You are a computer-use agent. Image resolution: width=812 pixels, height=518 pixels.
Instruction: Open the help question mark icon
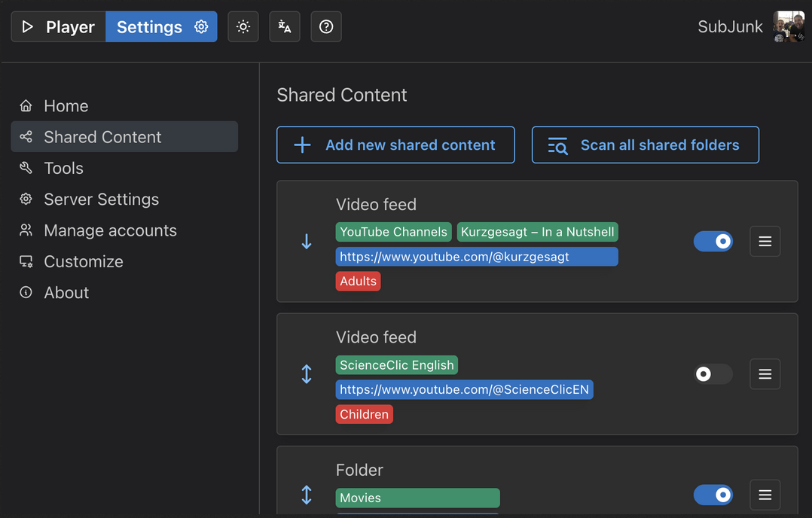pyautogui.click(x=325, y=26)
